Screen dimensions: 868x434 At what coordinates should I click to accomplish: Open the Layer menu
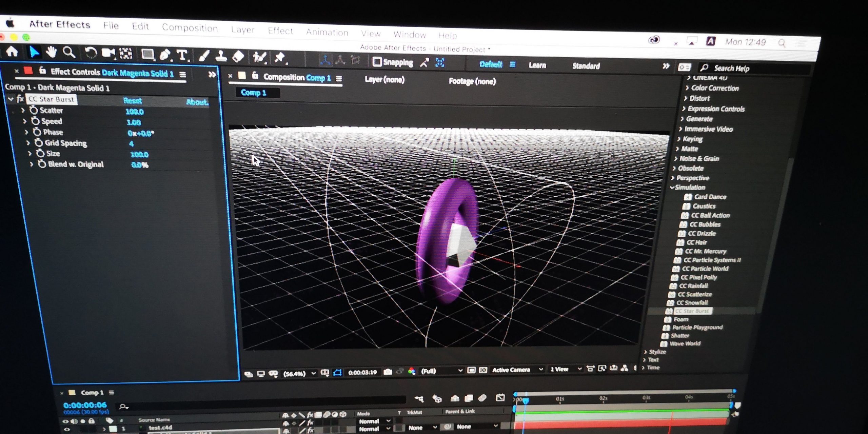(x=243, y=29)
